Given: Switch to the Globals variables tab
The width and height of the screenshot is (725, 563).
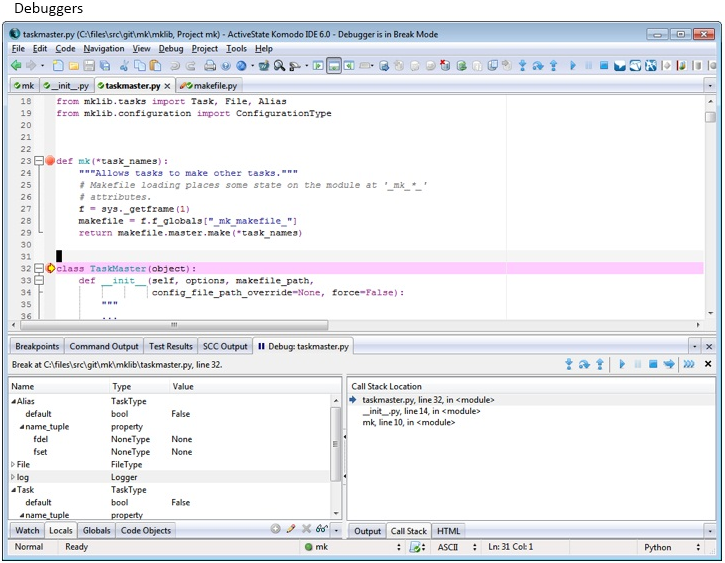Looking at the screenshot, I should [x=97, y=531].
